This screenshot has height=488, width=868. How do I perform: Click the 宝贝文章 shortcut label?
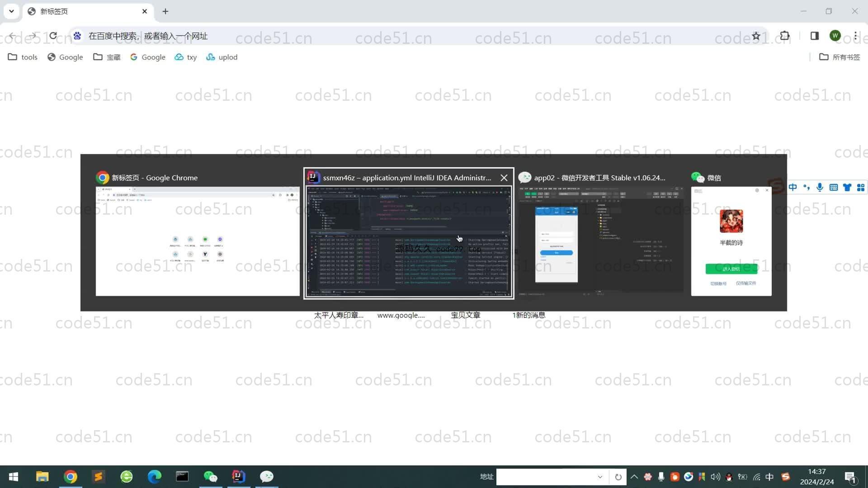pos(465,315)
